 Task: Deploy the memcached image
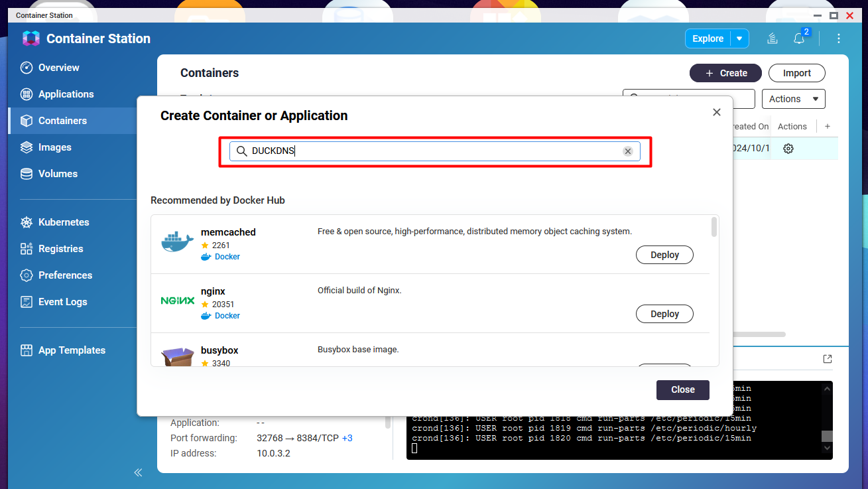pos(664,255)
